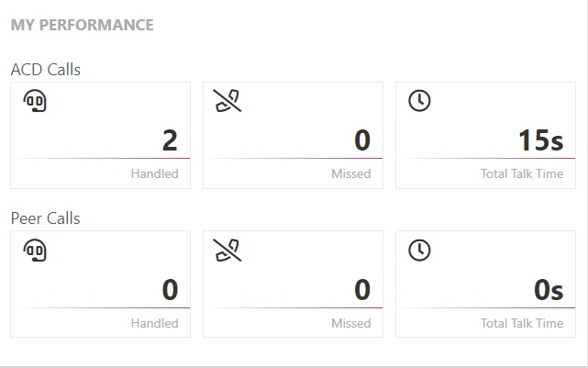Click the ACD Calls headset icon
The width and height of the screenshot is (588, 368).
point(35,101)
